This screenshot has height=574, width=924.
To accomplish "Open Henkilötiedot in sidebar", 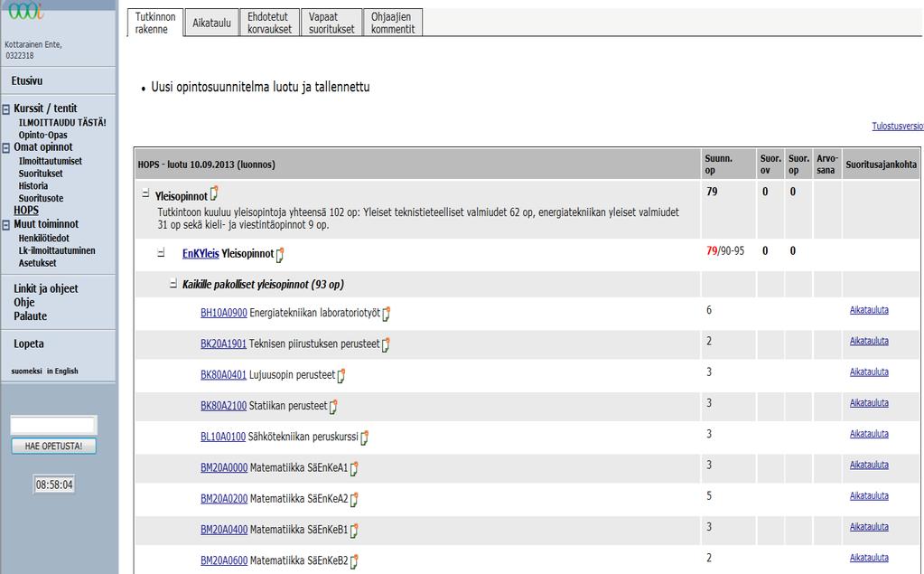I will [43, 239].
